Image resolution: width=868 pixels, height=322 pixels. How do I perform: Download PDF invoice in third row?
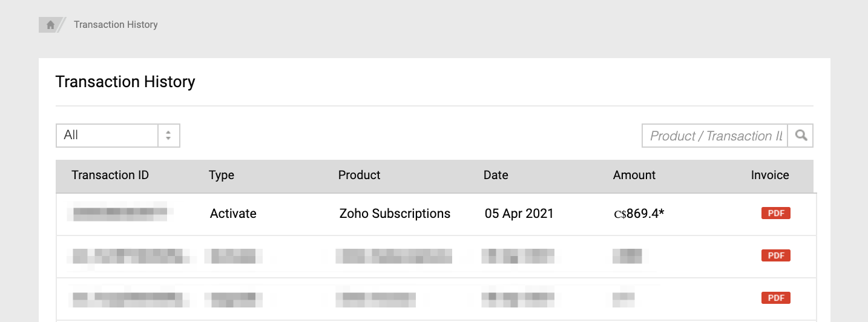(775, 298)
